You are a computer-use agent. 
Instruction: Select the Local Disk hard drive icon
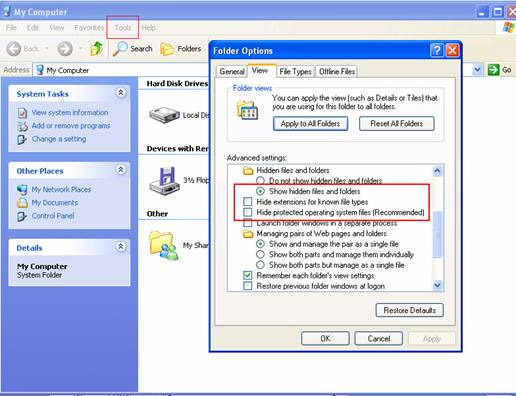[x=164, y=115]
